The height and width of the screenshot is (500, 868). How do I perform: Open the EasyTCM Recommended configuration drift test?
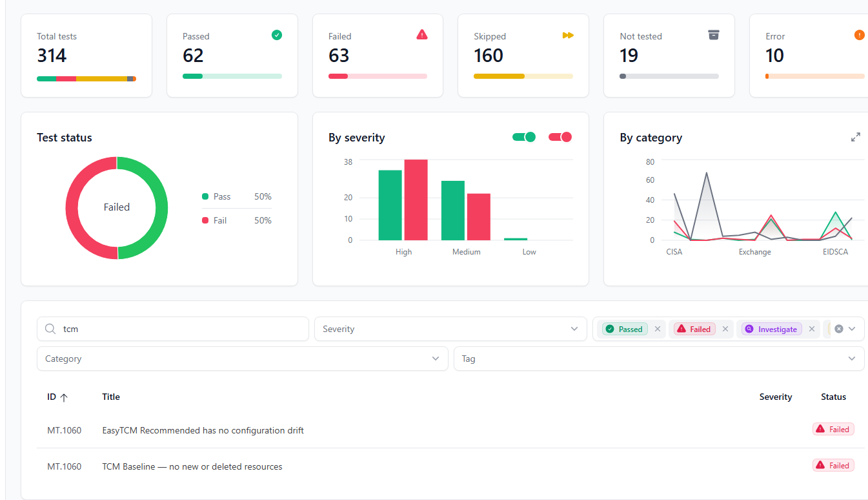pyautogui.click(x=203, y=430)
